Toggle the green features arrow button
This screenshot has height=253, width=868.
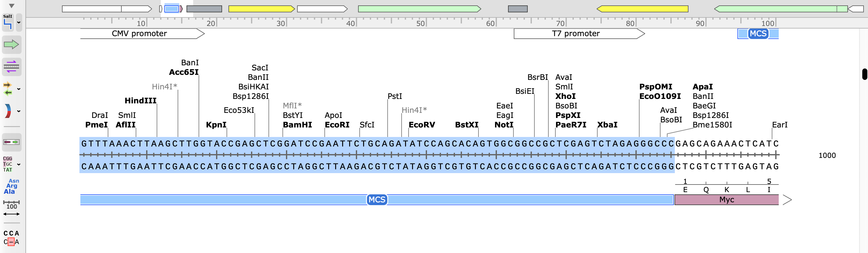tap(11, 44)
